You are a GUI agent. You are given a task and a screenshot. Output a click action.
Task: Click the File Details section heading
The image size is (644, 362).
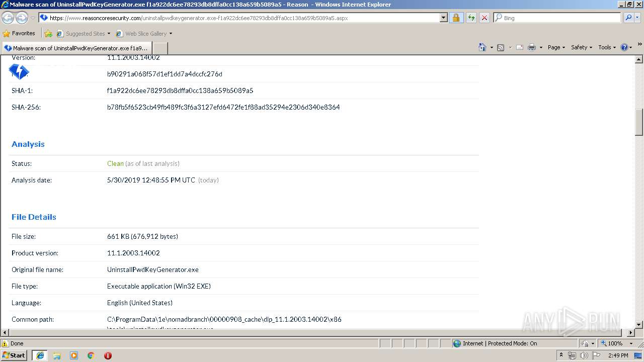(34, 217)
